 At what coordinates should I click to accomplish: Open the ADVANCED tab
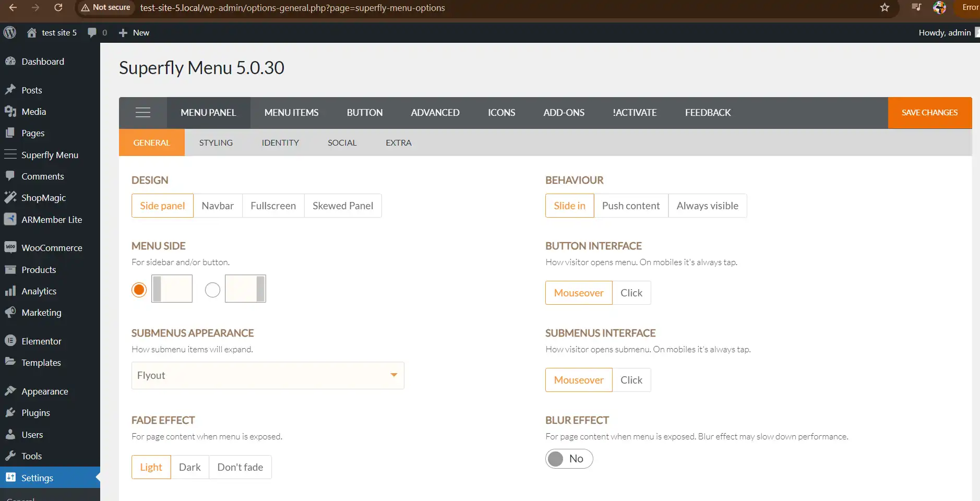click(435, 113)
